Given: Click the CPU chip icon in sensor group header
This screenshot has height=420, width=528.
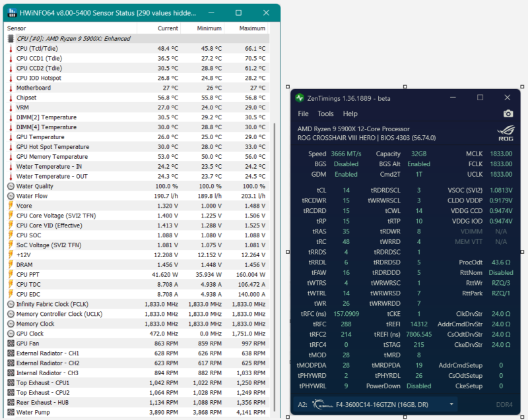Looking at the screenshot, I should pyautogui.click(x=11, y=39).
